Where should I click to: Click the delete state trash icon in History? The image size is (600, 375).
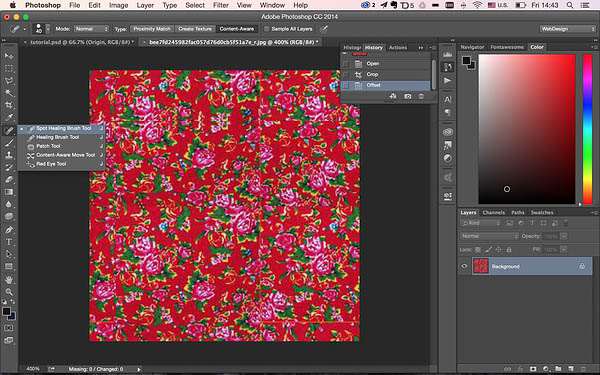click(x=421, y=96)
